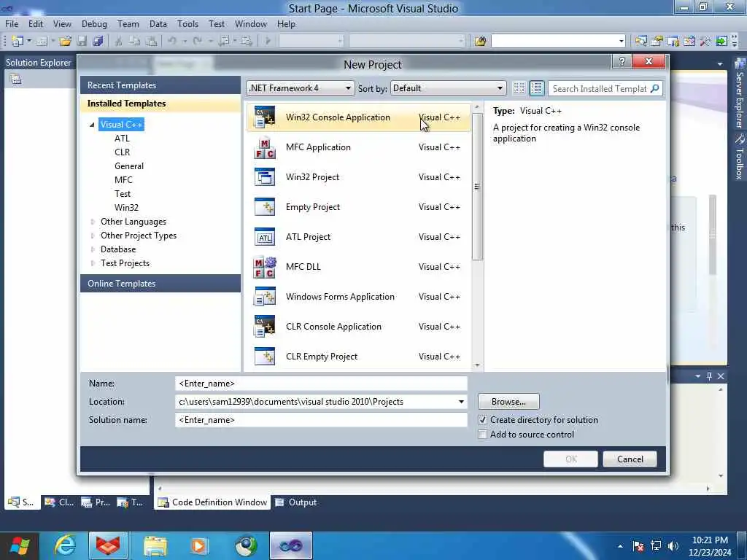
Task: Open the Tools menu
Action: point(187,24)
